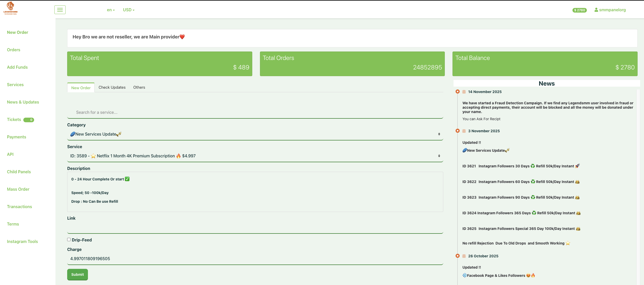Expand the Category dropdown
This screenshot has width=644, height=285.
click(x=255, y=134)
